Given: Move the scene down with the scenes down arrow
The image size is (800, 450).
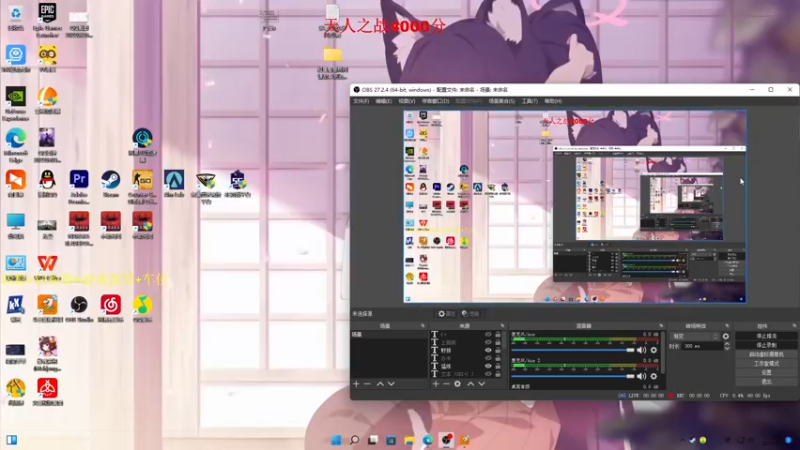Looking at the screenshot, I should coord(391,384).
